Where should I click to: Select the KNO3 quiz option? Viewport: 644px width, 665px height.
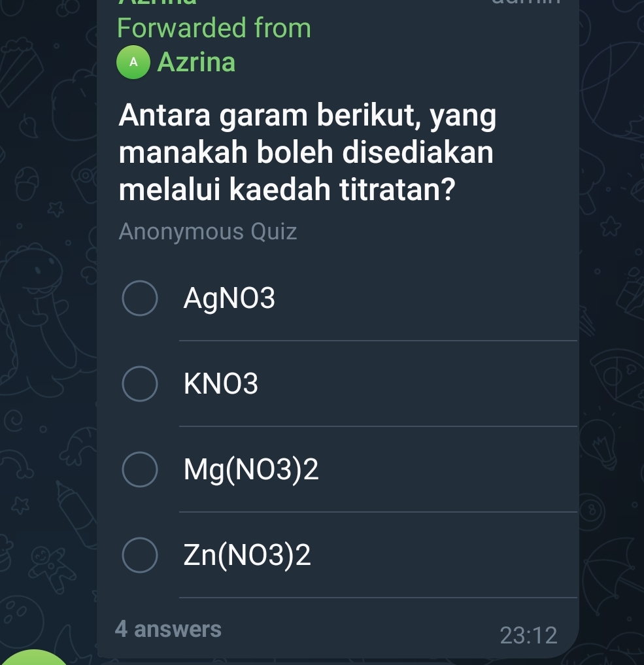[x=221, y=384]
